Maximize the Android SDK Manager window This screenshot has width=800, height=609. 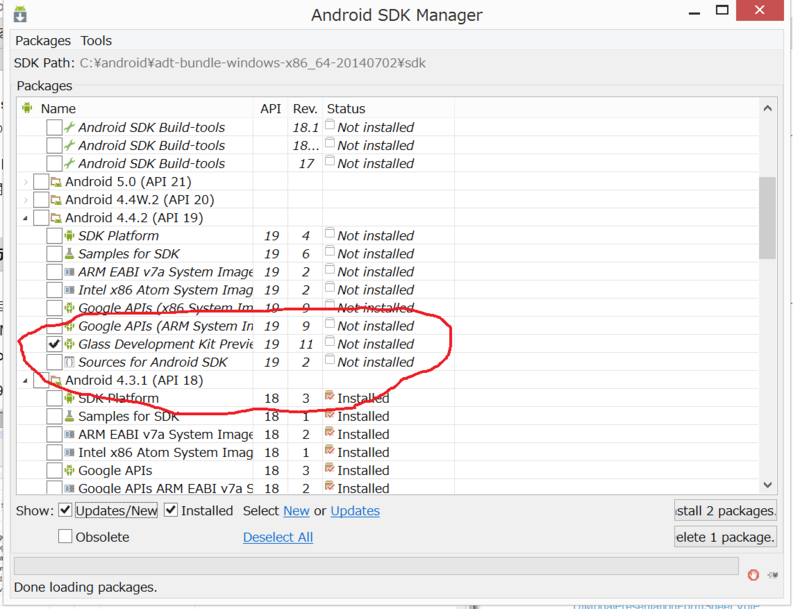point(722,10)
